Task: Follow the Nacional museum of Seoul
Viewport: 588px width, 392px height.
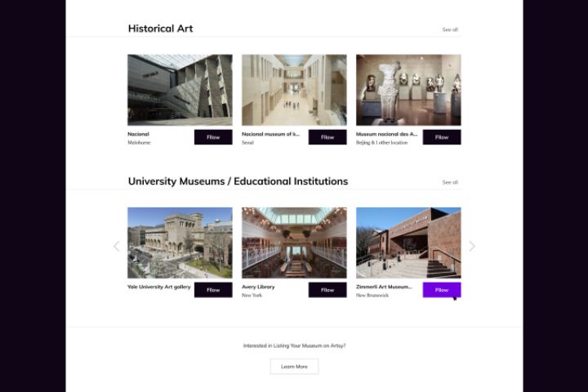Action: tap(327, 137)
